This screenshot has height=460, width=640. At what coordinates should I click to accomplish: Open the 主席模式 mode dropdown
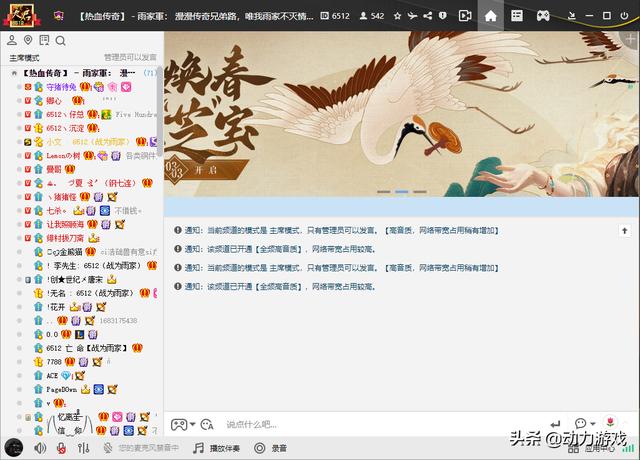(24, 58)
